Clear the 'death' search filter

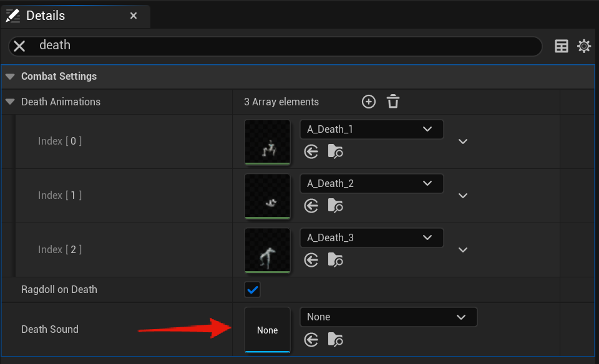[20, 45]
